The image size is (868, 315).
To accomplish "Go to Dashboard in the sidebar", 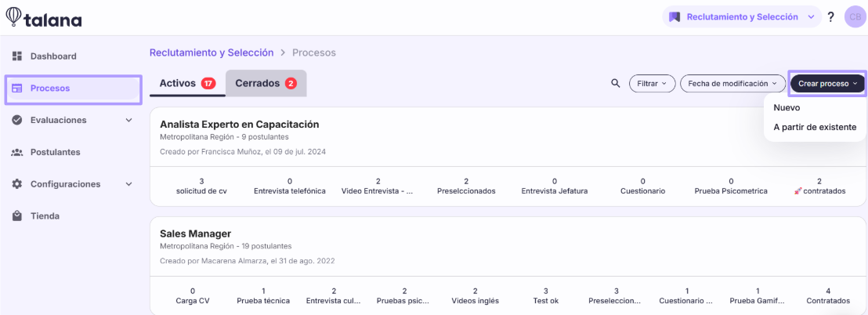I will [x=53, y=56].
